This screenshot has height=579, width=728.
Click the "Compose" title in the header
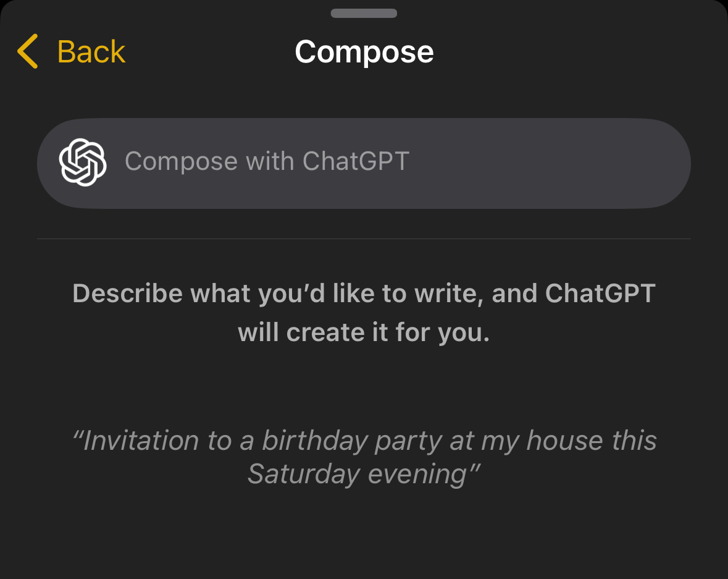coord(364,51)
